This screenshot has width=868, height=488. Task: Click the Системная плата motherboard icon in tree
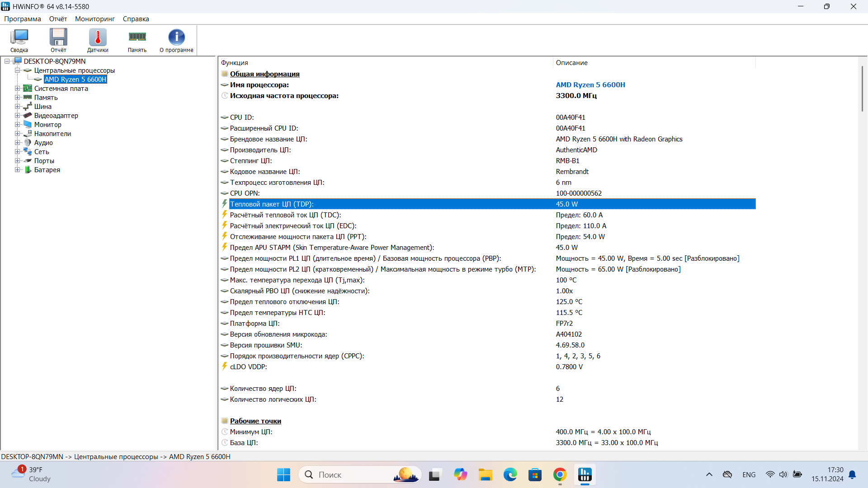28,89
